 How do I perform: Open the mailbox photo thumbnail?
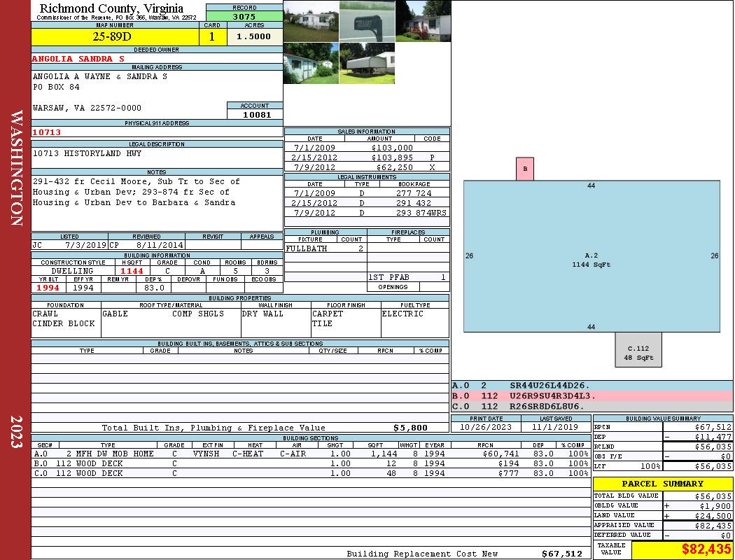367,21
